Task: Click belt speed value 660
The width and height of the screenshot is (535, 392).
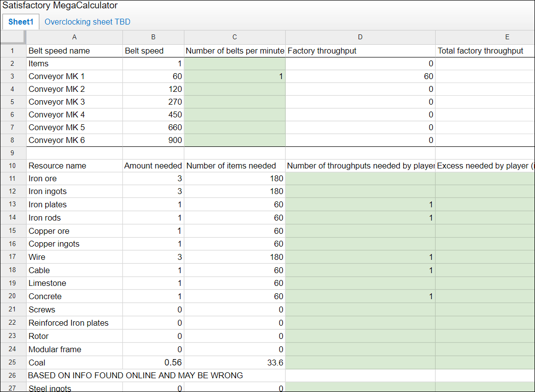Action: (x=153, y=128)
